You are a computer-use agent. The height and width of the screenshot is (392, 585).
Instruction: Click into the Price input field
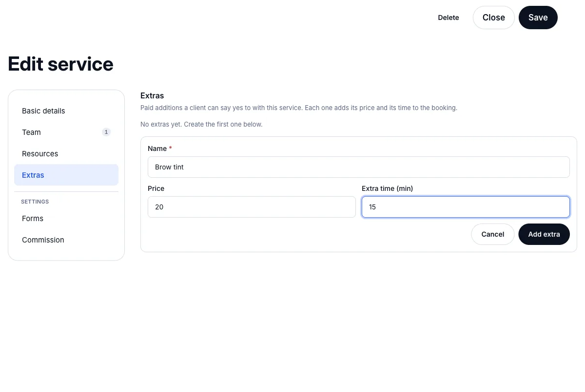(252, 207)
